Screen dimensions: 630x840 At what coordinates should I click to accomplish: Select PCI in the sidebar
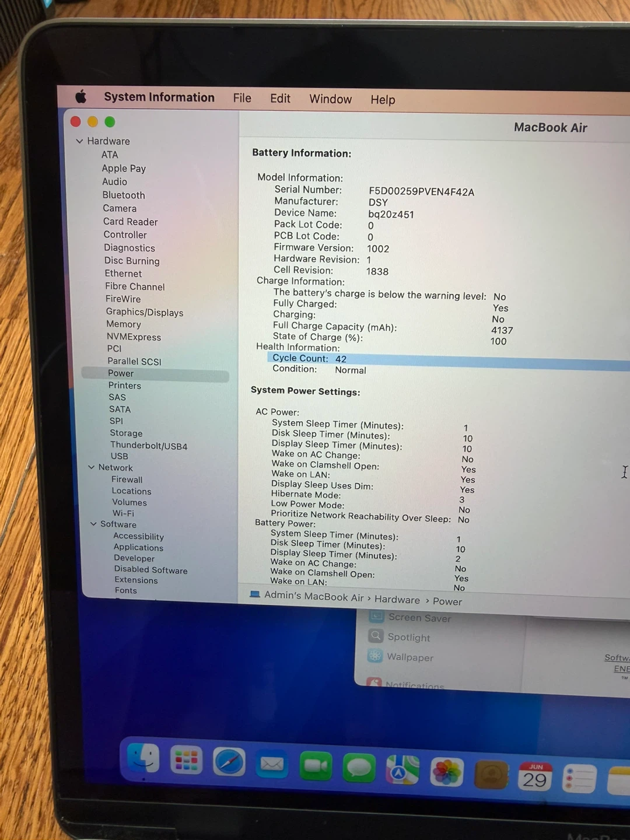point(114,348)
